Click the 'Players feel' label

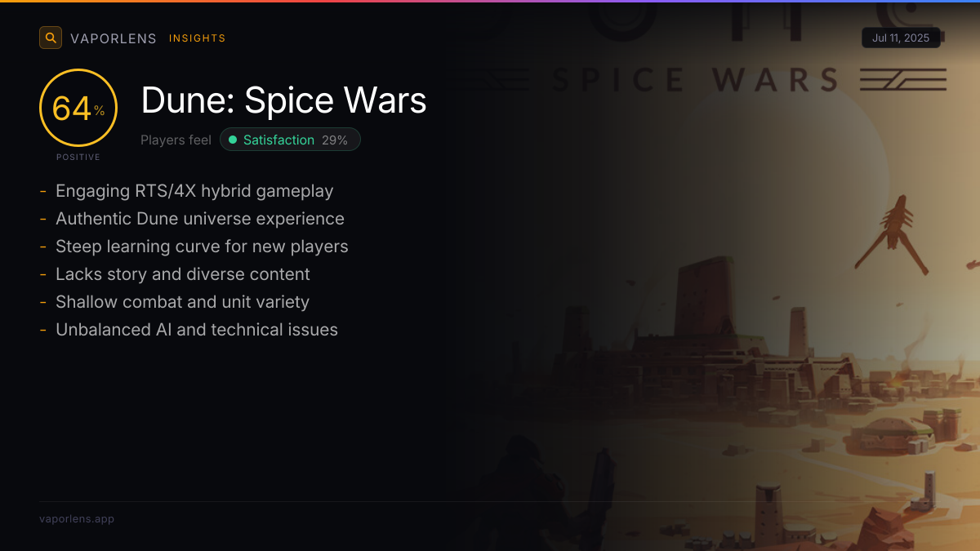(x=176, y=140)
